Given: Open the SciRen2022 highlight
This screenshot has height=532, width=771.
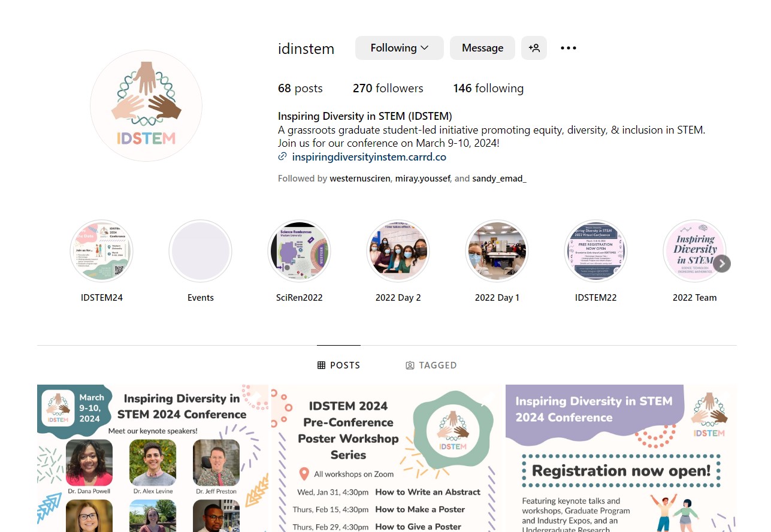Looking at the screenshot, I should (x=300, y=251).
